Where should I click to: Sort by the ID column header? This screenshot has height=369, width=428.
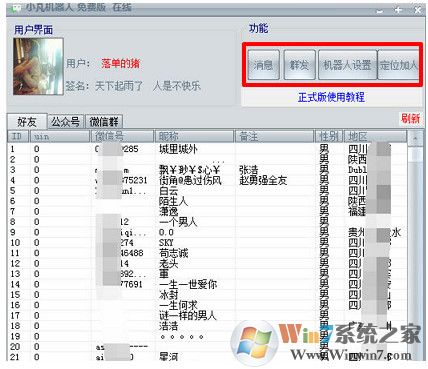click(x=18, y=136)
